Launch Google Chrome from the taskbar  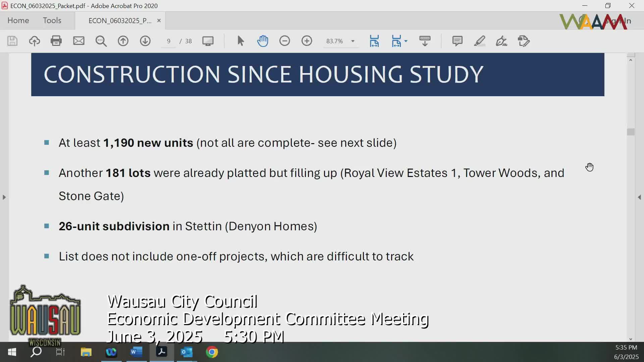pyautogui.click(x=212, y=352)
